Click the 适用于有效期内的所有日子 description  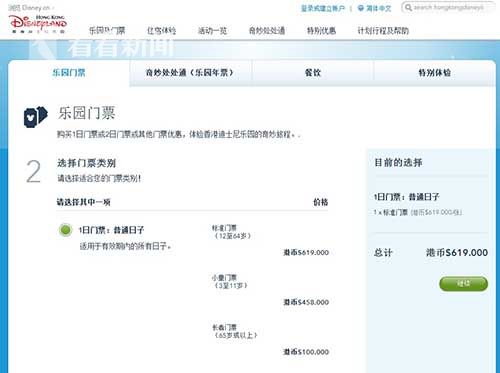click(x=125, y=246)
